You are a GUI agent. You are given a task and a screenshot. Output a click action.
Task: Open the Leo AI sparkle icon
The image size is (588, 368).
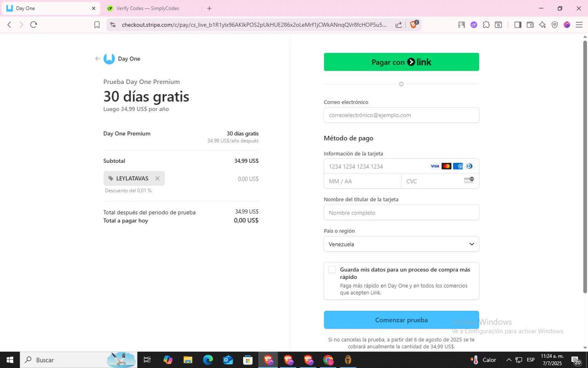pyautogui.click(x=543, y=25)
